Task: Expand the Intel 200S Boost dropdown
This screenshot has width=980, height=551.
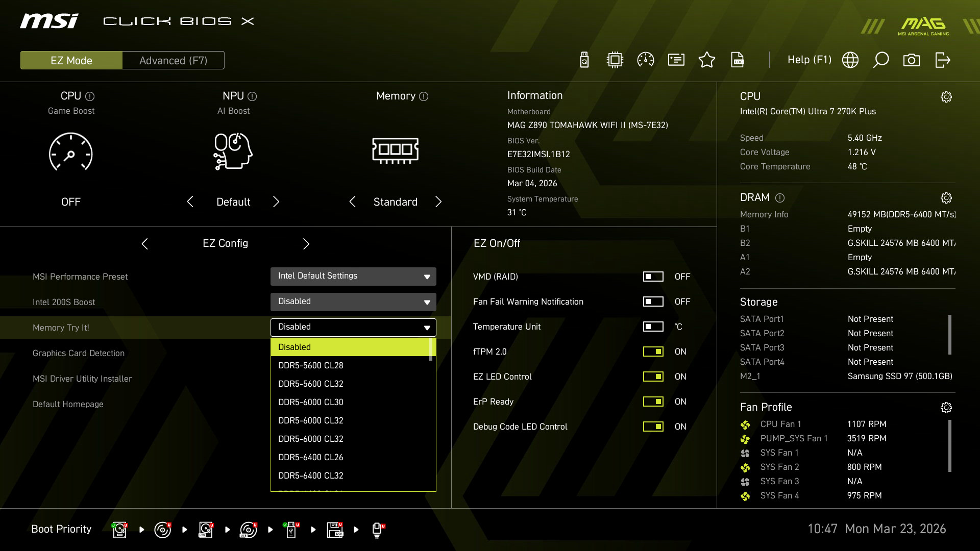Action: pos(353,302)
